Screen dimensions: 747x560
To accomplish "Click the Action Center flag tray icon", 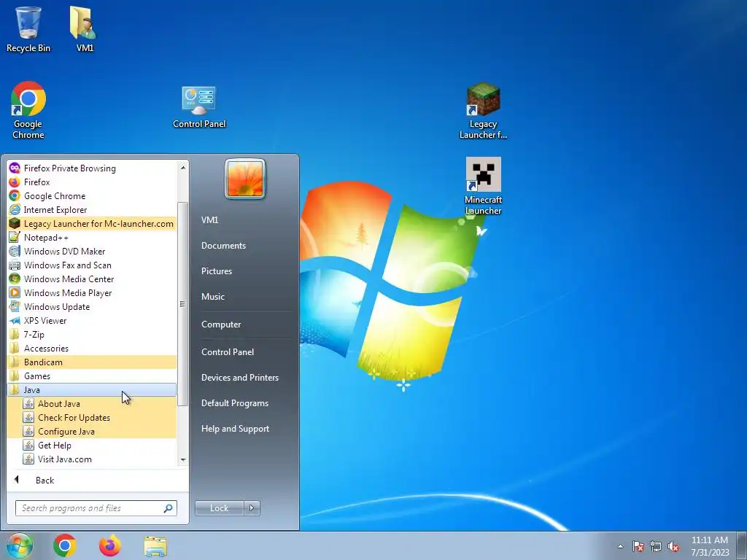I will tap(638, 546).
